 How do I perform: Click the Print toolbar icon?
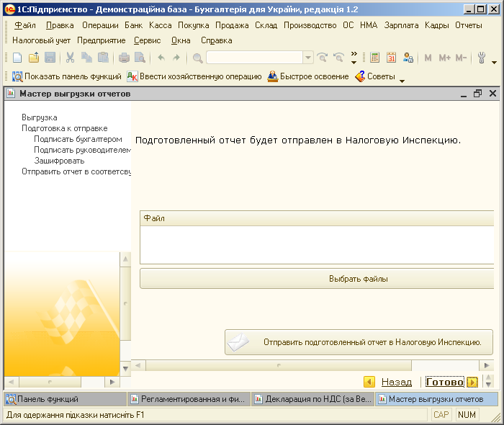[124, 58]
